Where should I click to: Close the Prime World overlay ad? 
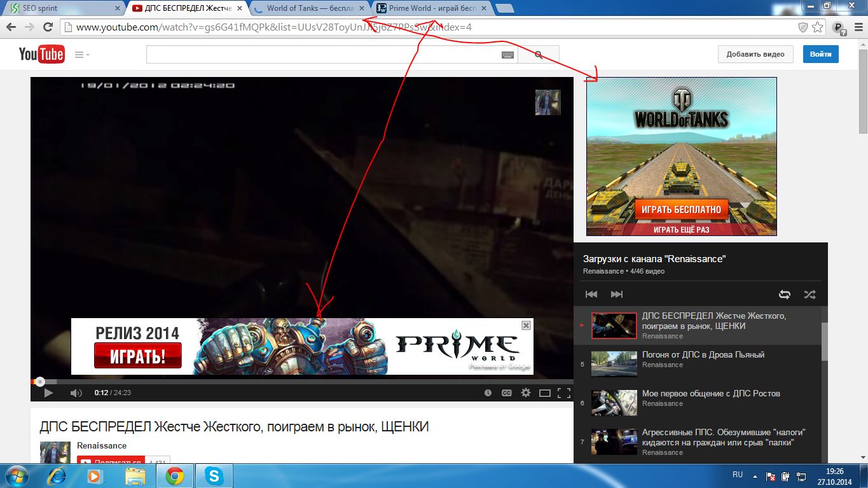[x=526, y=325]
